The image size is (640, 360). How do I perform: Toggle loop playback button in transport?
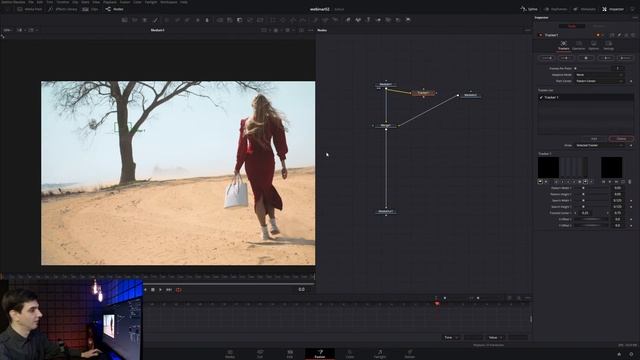[178, 290]
